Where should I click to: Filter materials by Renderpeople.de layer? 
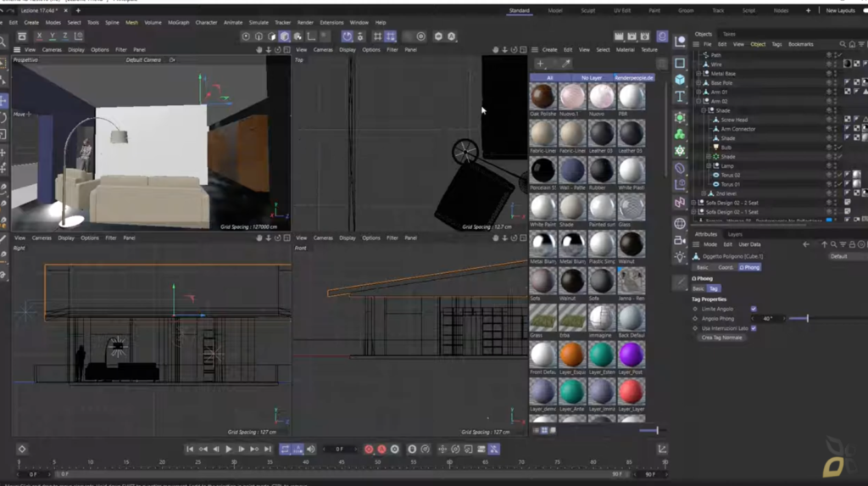(634, 78)
